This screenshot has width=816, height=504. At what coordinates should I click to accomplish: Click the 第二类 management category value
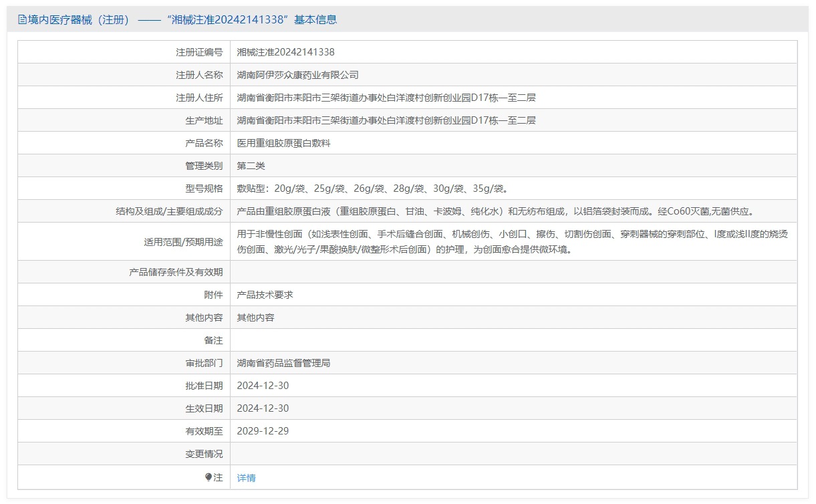pos(251,166)
